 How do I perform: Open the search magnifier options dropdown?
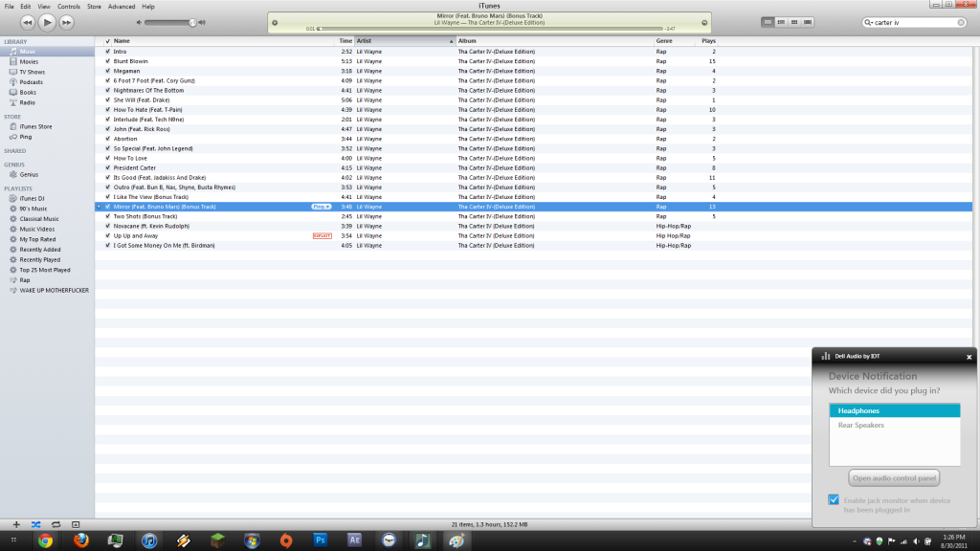[x=868, y=23]
